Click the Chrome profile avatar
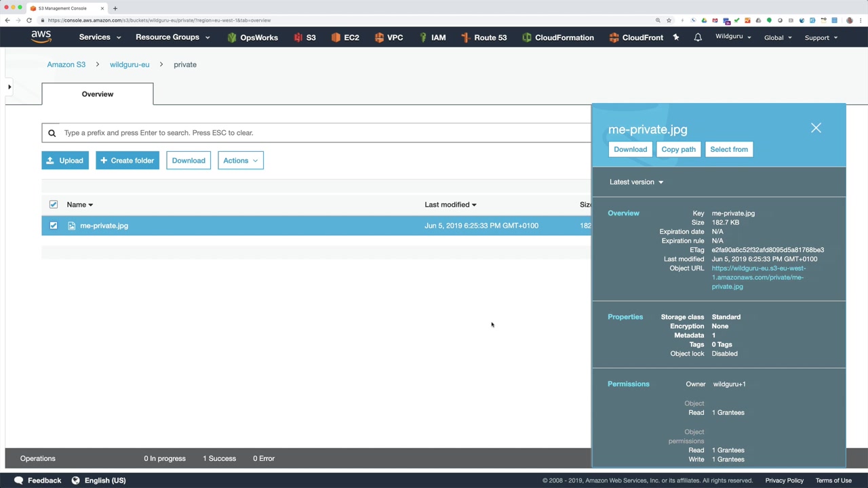Screen dimensions: 868x488 (x=849, y=20)
